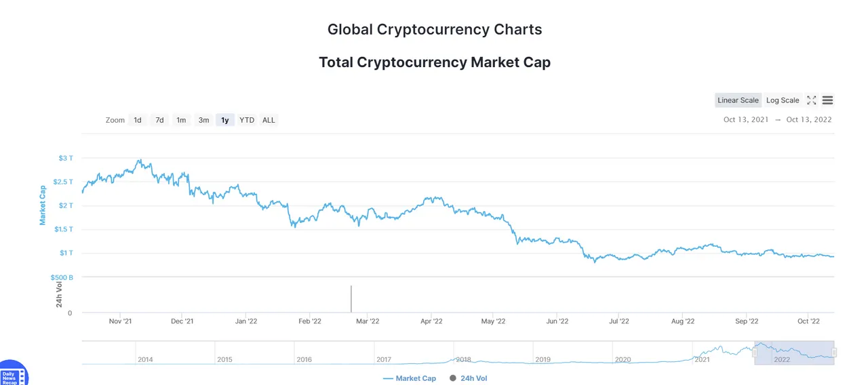Set zoom range to 7d

(x=159, y=120)
